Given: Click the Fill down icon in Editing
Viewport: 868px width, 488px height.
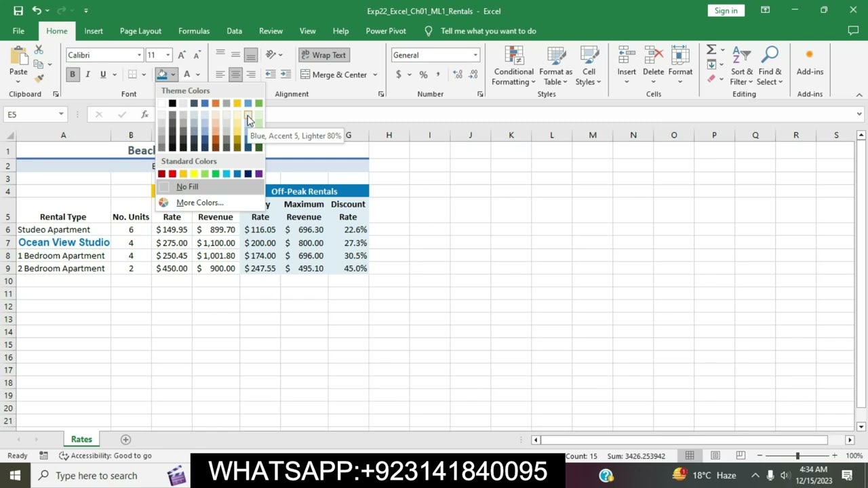Looking at the screenshot, I should 711,64.
